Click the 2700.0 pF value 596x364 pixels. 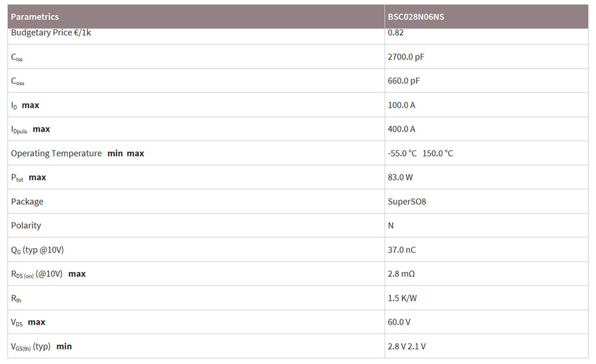(x=405, y=57)
